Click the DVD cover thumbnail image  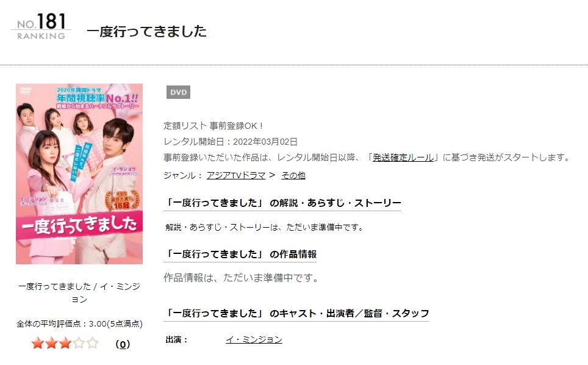tap(79, 174)
